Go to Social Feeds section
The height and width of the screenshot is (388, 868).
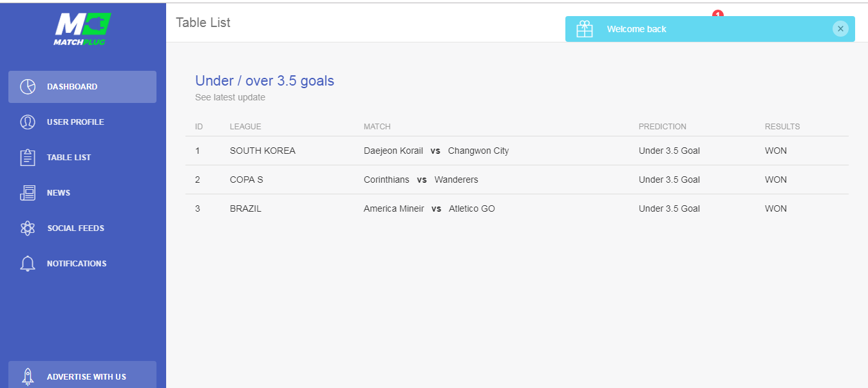point(75,228)
